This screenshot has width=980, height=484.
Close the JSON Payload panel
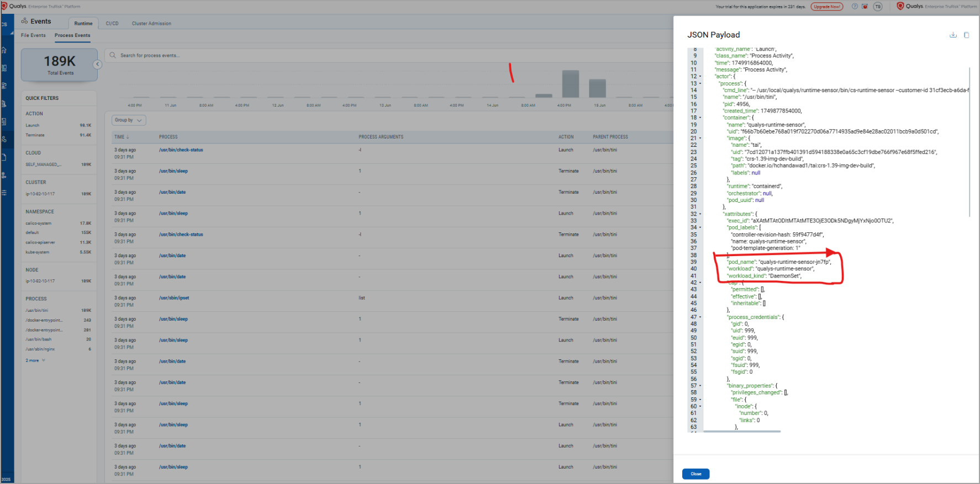click(696, 474)
